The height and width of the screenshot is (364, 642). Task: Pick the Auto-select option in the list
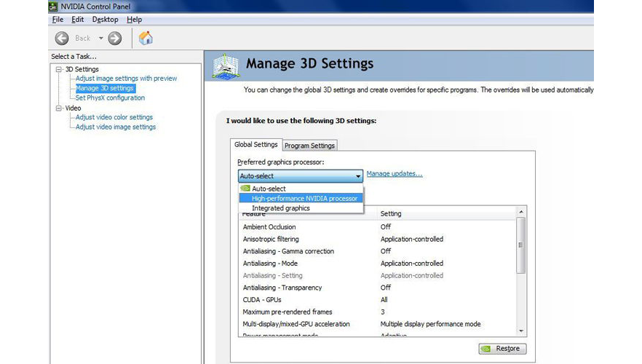pos(269,189)
